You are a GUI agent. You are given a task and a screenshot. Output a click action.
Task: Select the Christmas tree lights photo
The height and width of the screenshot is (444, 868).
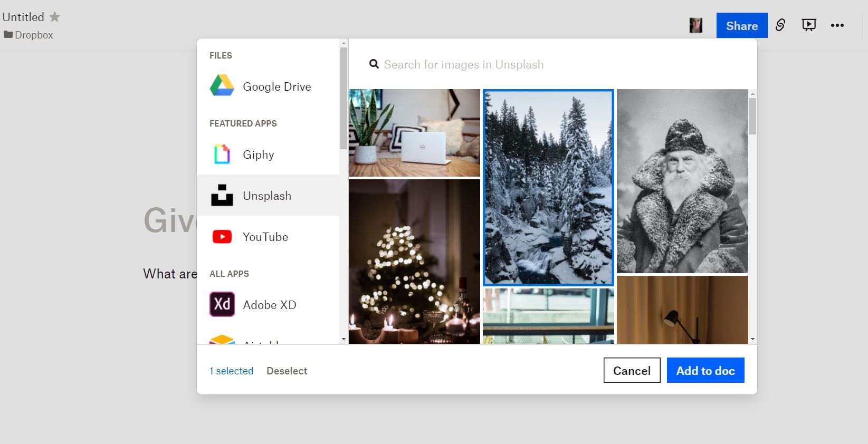click(x=414, y=262)
